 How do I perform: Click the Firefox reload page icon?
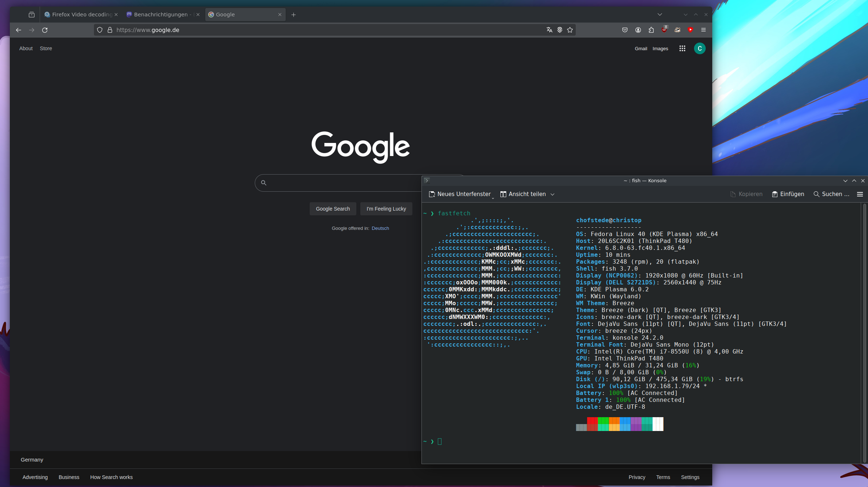coord(45,30)
